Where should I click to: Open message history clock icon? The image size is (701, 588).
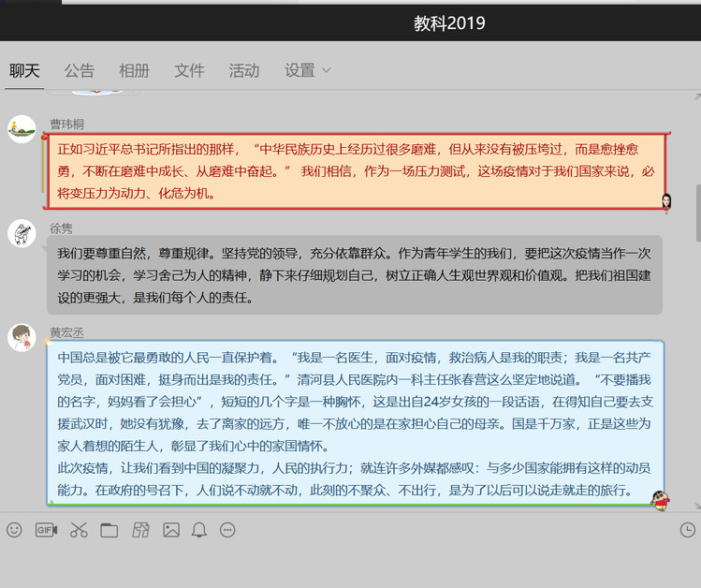(x=688, y=530)
